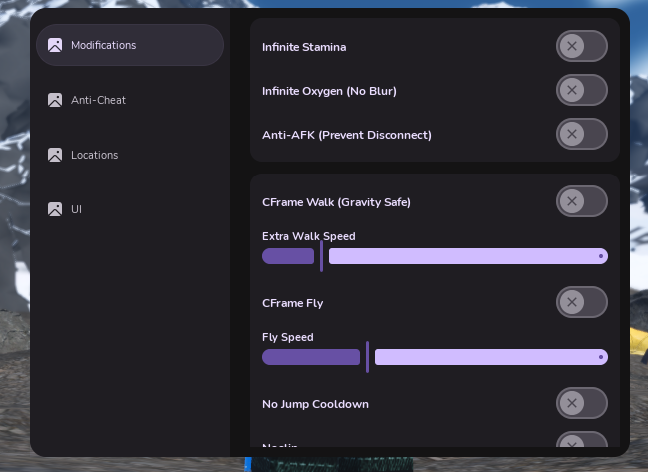The image size is (648, 472).
Task: Click the Fly Speed slider track
Action: tap(435, 357)
